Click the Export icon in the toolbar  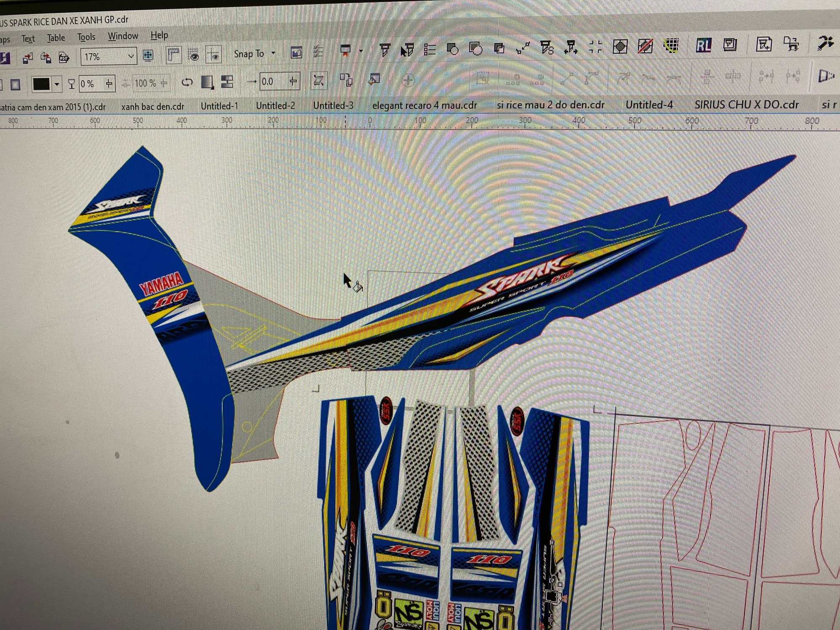point(45,58)
